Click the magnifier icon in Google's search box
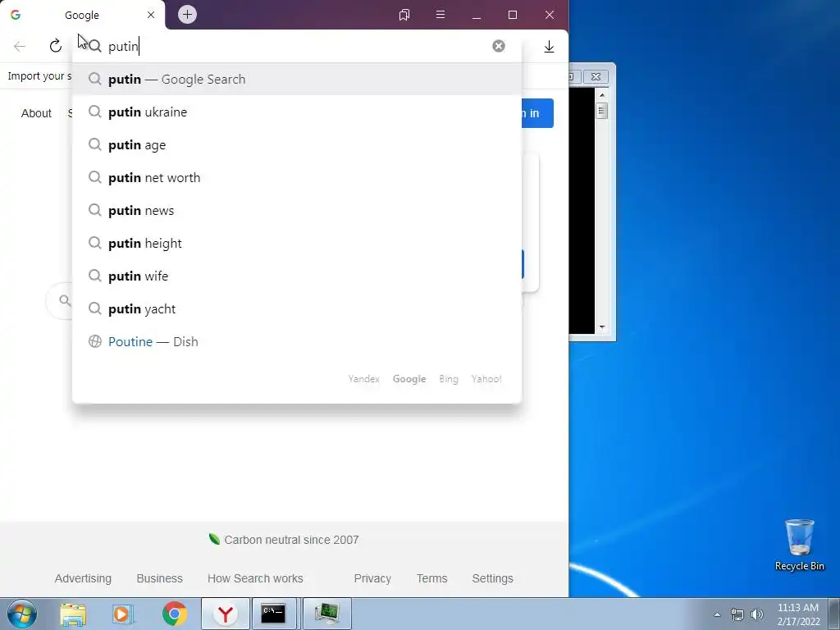840x630 pixels. 64,300
